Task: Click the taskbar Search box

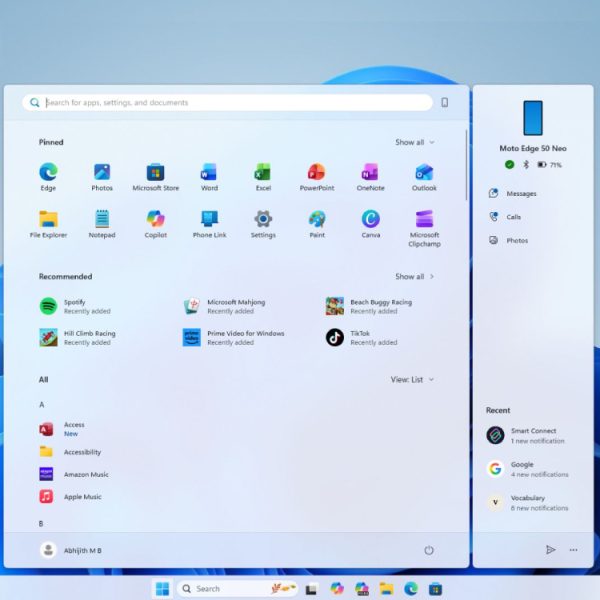Action: [237, 589]
